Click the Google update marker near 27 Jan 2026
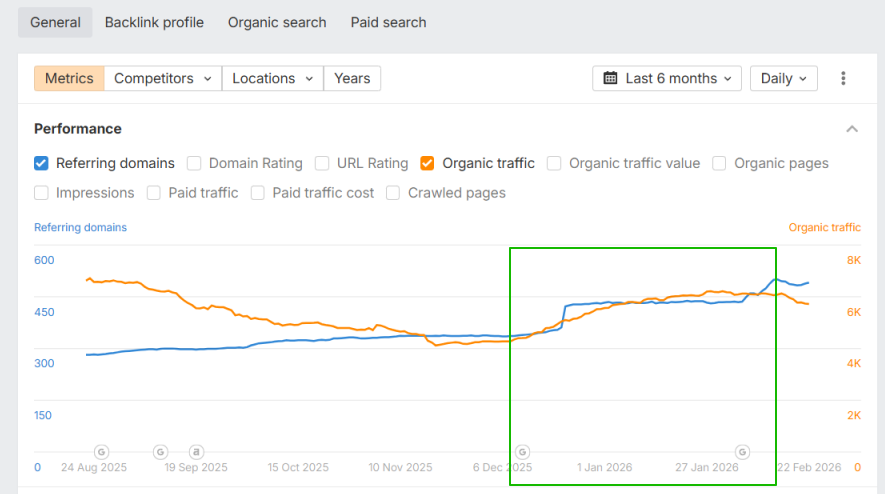Screen dimensions: 885x494 pos(743,452)
